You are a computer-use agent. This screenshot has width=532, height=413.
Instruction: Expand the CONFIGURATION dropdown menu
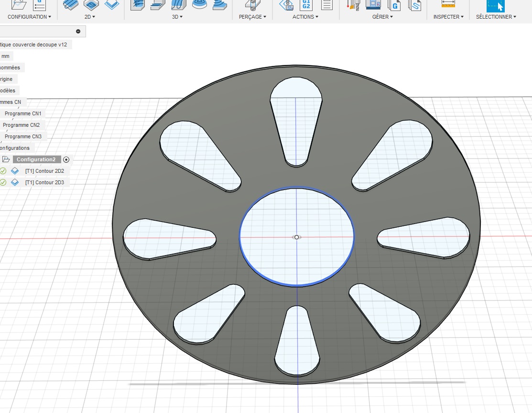[29, 17]
